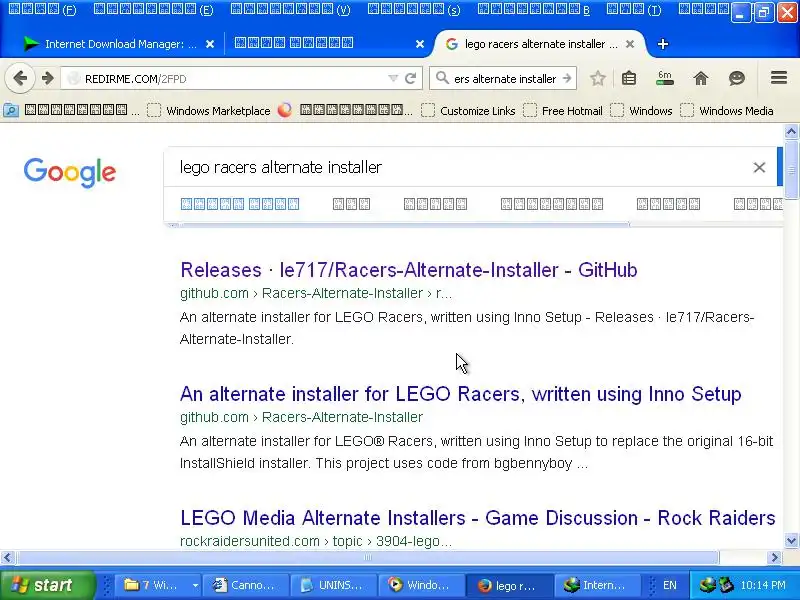Expand the 7 Wi... taskbar group arrow
Viewport: 800px width, 600px height.
click(x=195, y=585)
